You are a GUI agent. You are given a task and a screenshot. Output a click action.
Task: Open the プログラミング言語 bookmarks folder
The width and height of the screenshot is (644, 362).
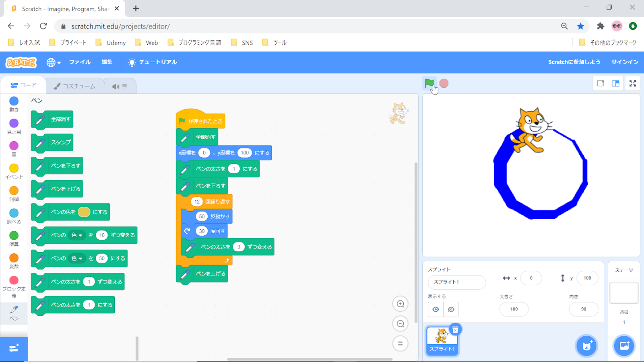pyautogui.click(x=194, y=43)
